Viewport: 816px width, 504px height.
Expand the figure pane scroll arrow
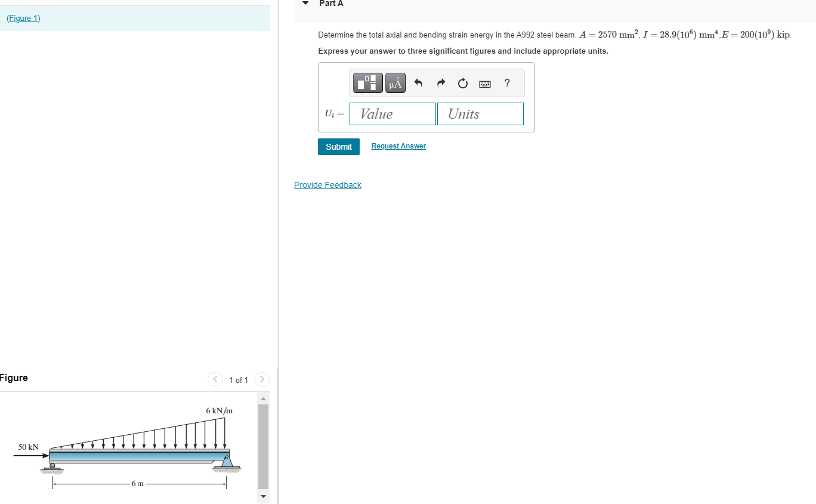tap(263, 496)
